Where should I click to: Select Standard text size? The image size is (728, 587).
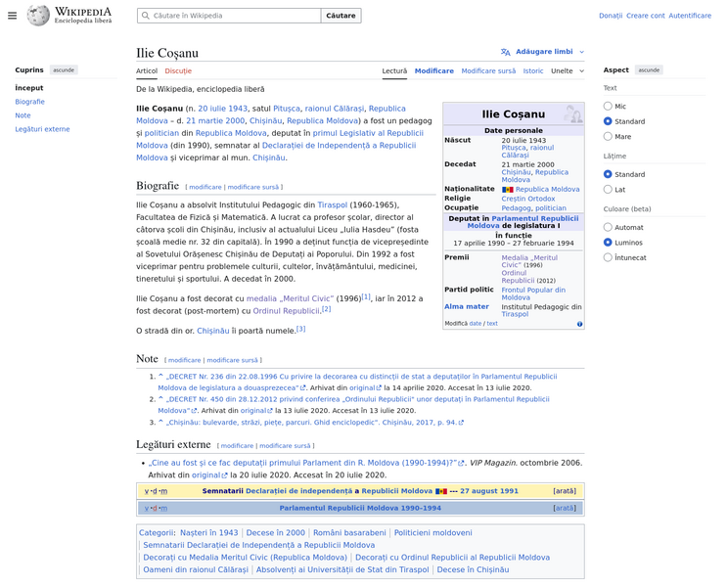(608, 121)
